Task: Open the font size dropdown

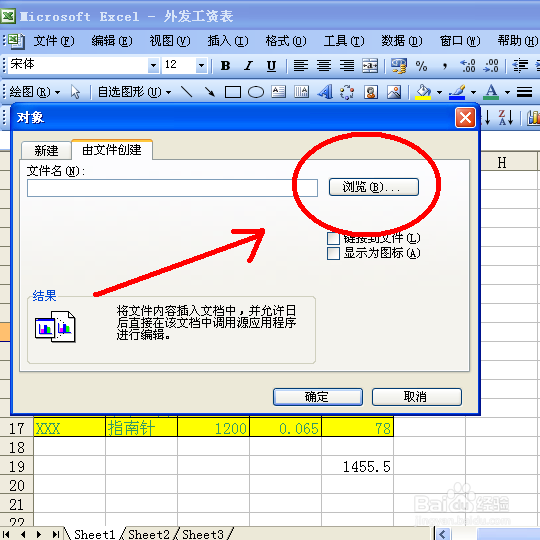Action: point(201,65)
